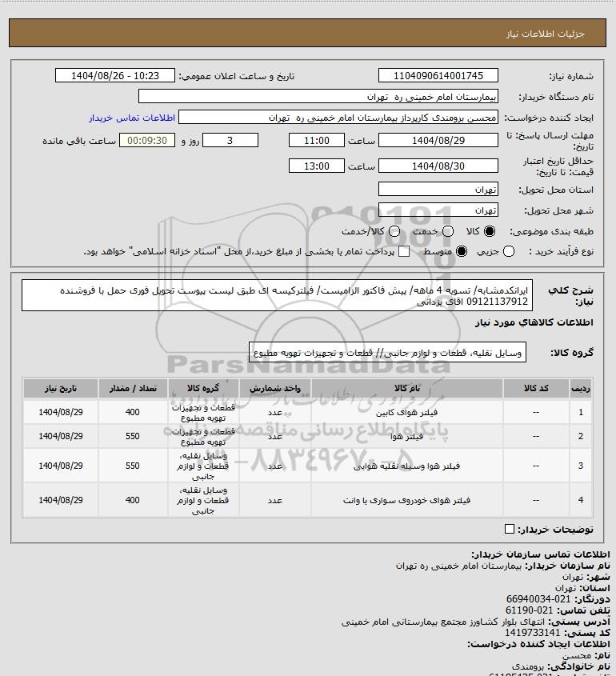Check the اسناد خزانه اسلامی payment checkbox
This screenshot has height=676, width=616.
tap(404, 251)
